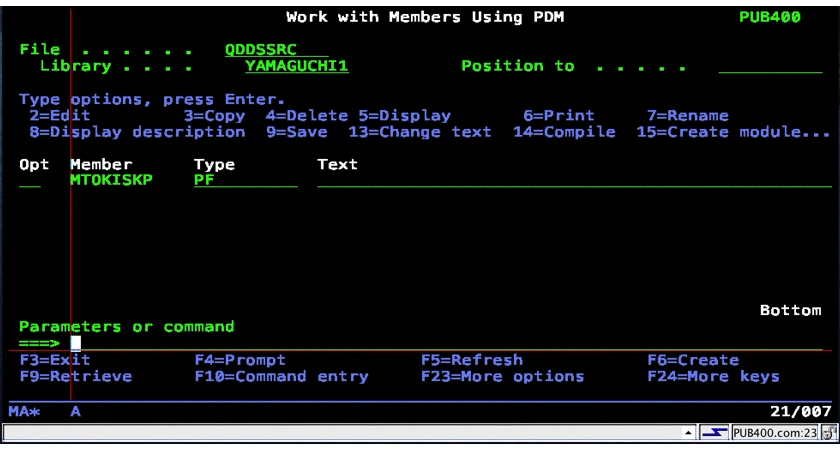Click the Type field containing PF
The width and height of the screenshot is (840, 450).
tap(245, 180)
